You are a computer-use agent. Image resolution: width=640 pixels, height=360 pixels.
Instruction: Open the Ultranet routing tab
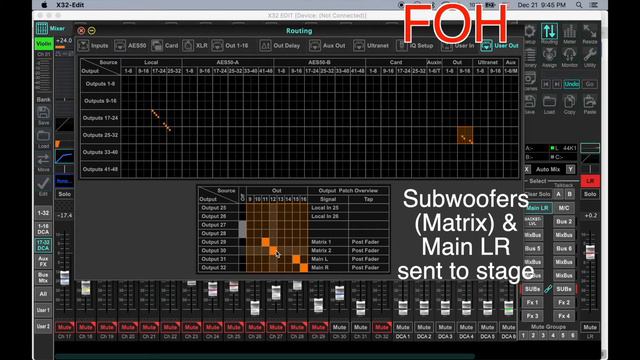tap(371, 46)
